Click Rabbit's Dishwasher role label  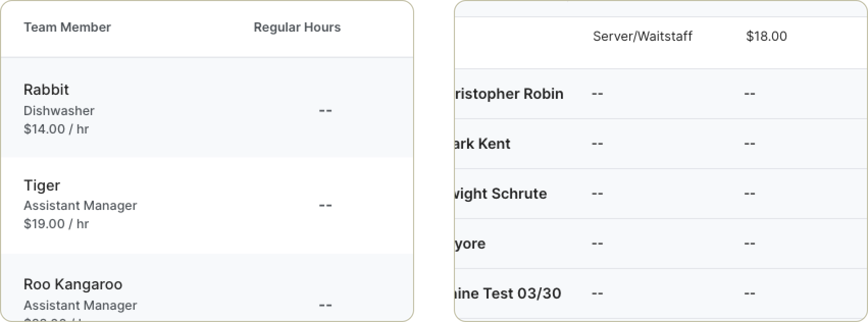[x=60, y=111]
